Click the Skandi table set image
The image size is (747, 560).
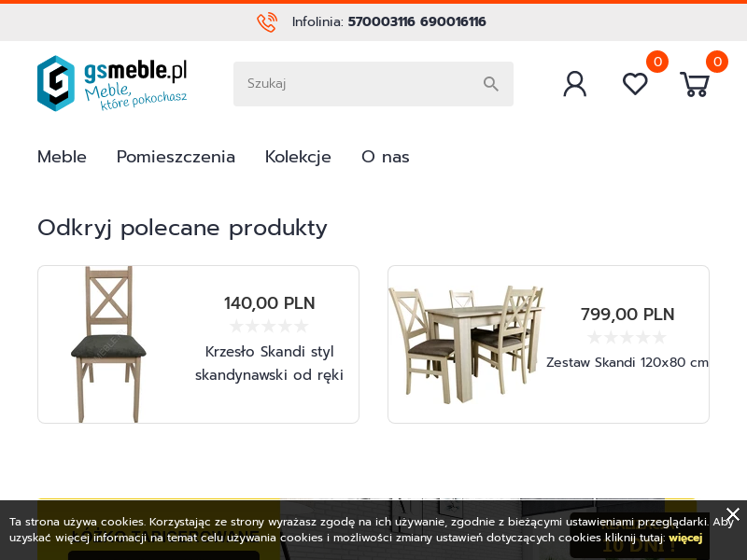point(466,344)
